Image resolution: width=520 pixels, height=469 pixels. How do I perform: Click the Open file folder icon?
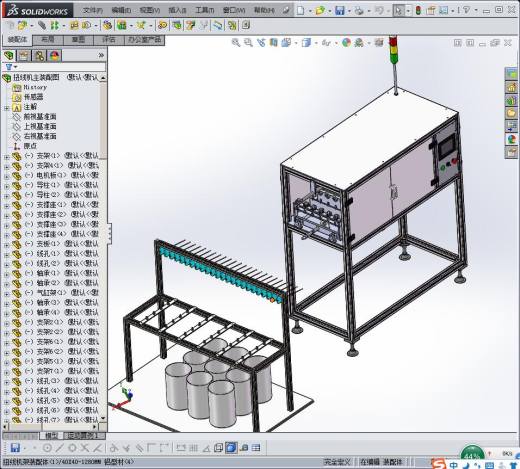[320, 11]
